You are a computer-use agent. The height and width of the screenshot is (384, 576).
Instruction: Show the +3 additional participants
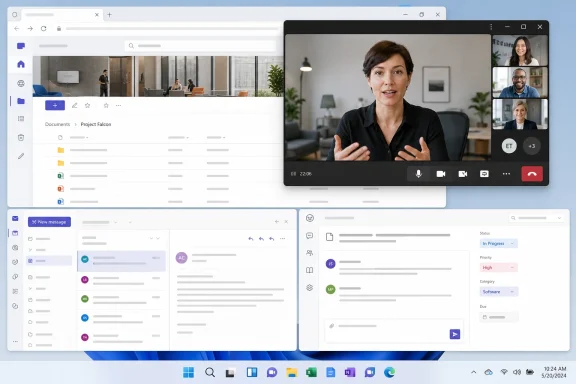[x=532, y=146]
